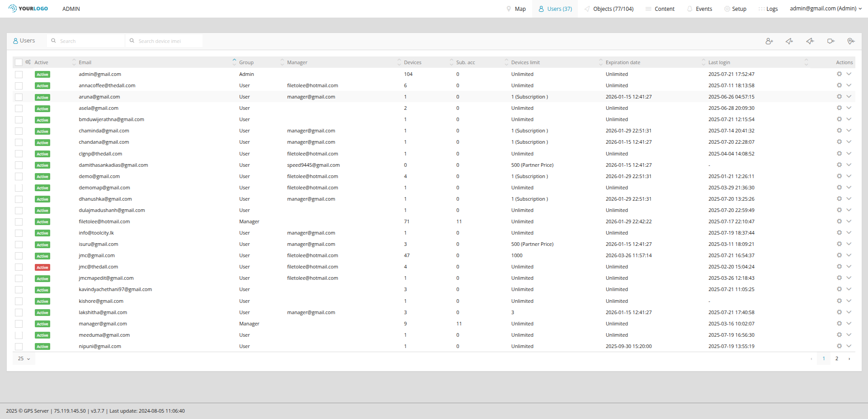Open the 25 rows-per-page dropdown
This screenshot has width=868, height=419.
(24, 358)
